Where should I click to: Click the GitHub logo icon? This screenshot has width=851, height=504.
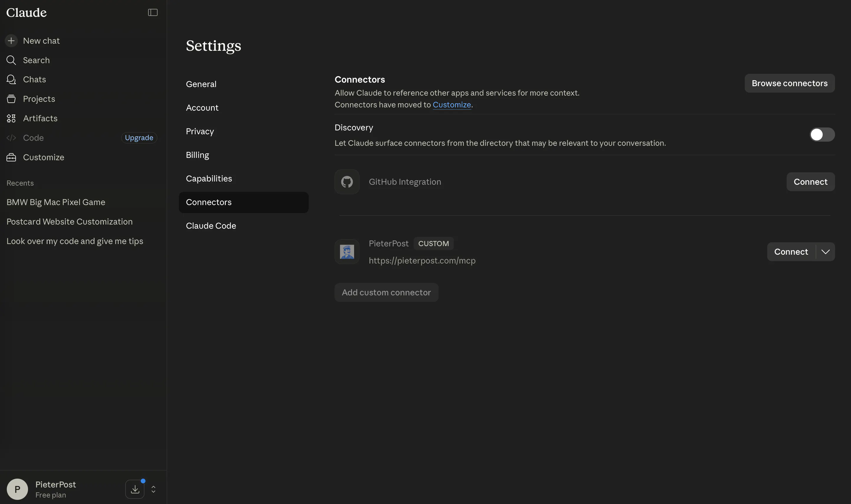(347, 182)
